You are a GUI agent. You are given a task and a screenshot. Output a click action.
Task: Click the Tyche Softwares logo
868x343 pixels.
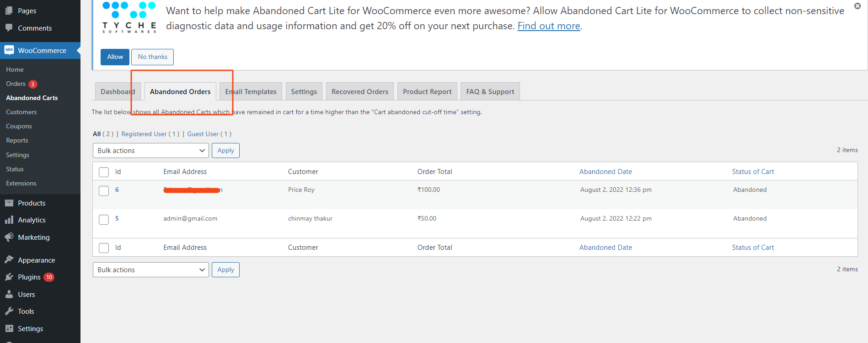[129, 17]
